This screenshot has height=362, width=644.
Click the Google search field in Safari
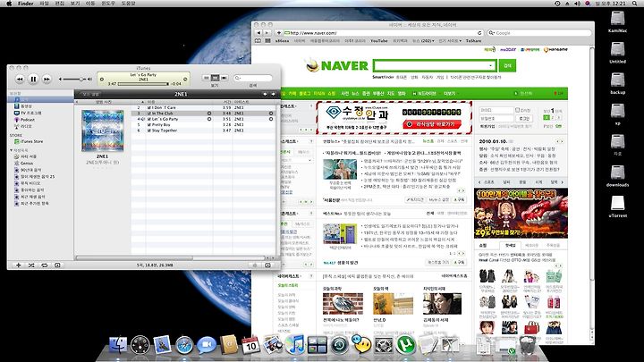coord(538,33)
